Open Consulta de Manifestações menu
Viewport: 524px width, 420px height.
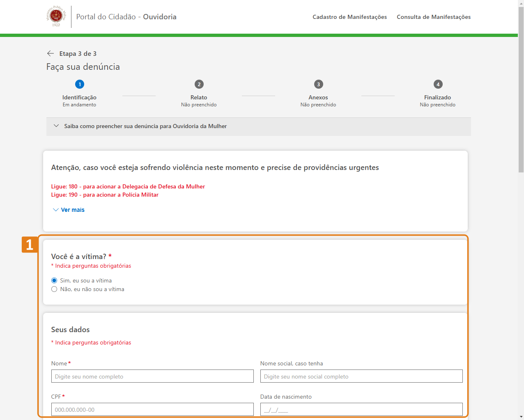click(x=433, y=17)
